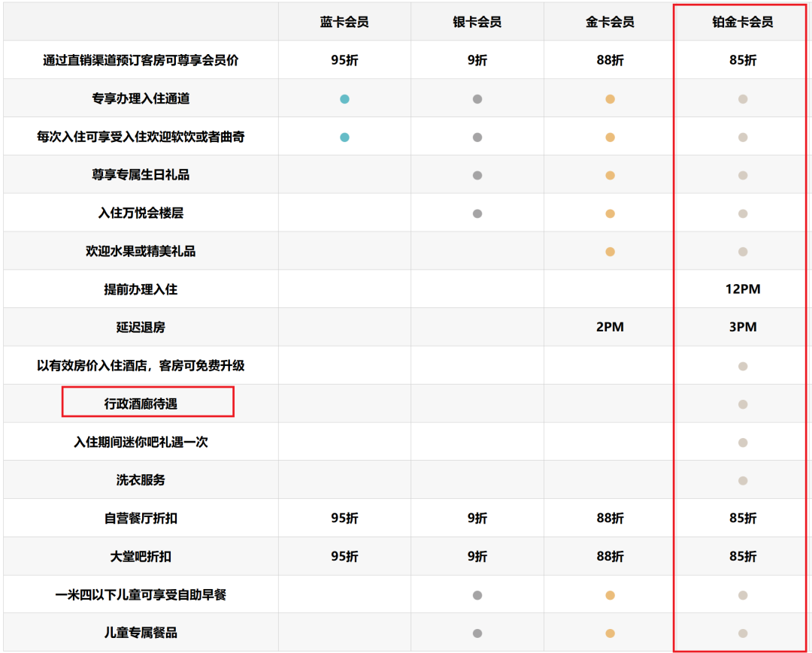Click the gold-card orange dot in 入住万悦会楼层 row

[610, 213]
